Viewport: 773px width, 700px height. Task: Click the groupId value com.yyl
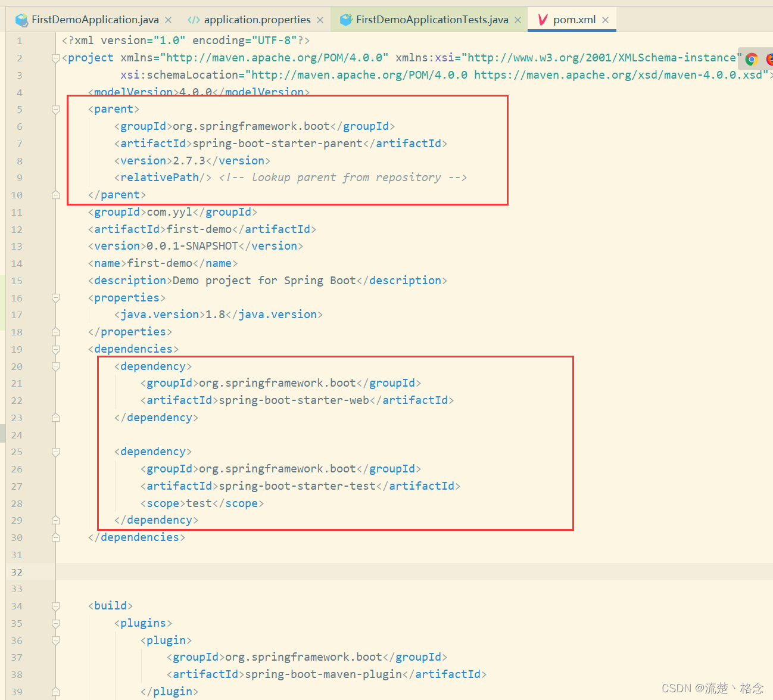tap(169, 212)
